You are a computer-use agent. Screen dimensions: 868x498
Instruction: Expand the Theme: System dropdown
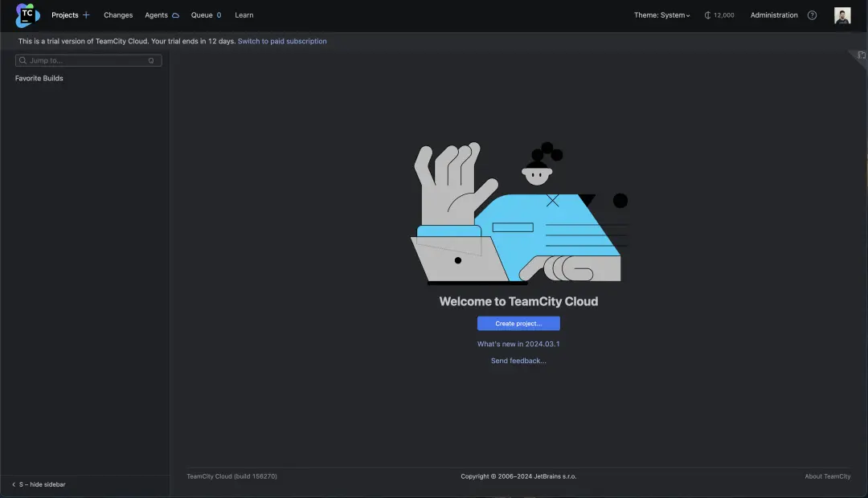click(x=661, y=14)
